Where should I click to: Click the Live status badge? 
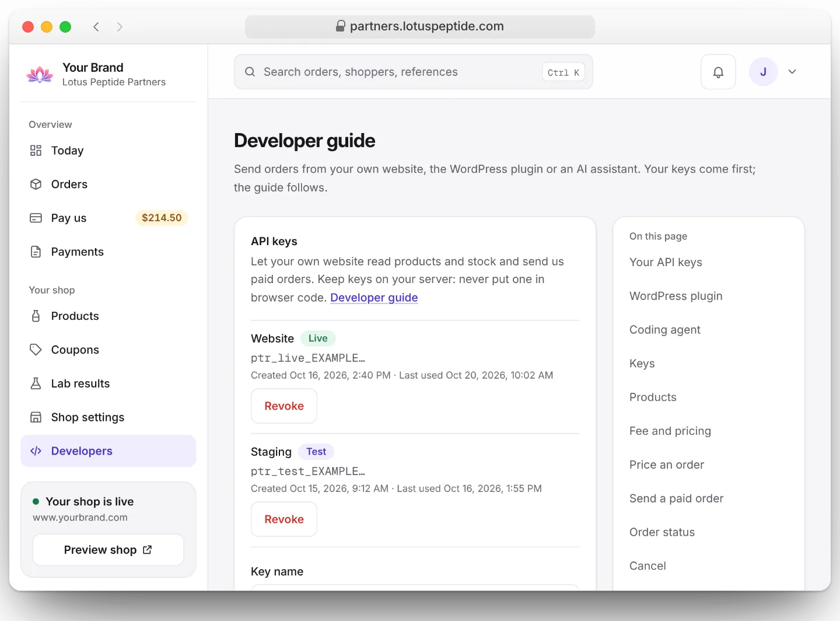(x=318, y=339)
